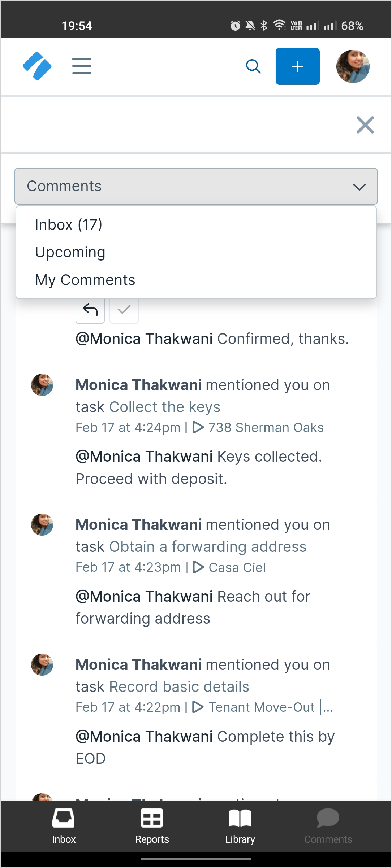Open the Obtain a forwarding address task

pos(208,547)
